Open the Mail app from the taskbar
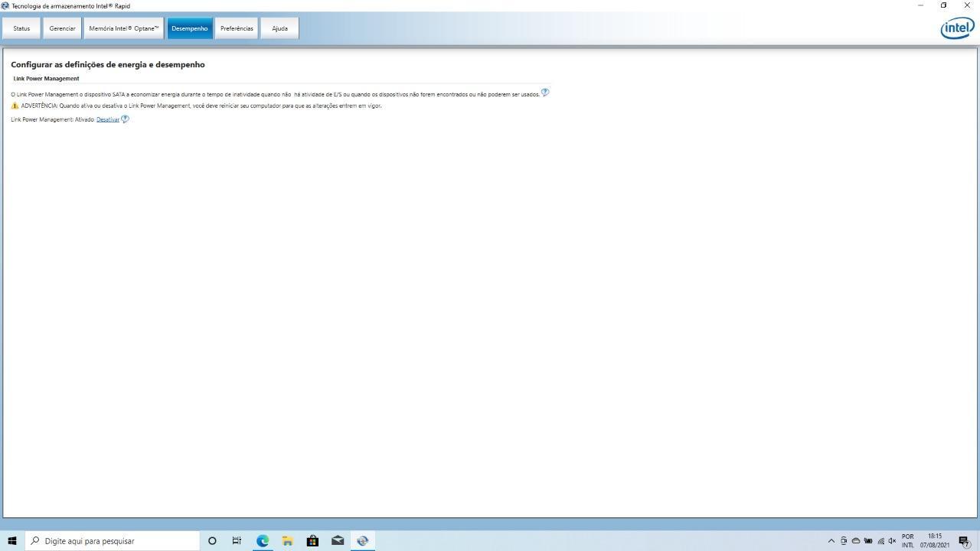 (338, 541)
